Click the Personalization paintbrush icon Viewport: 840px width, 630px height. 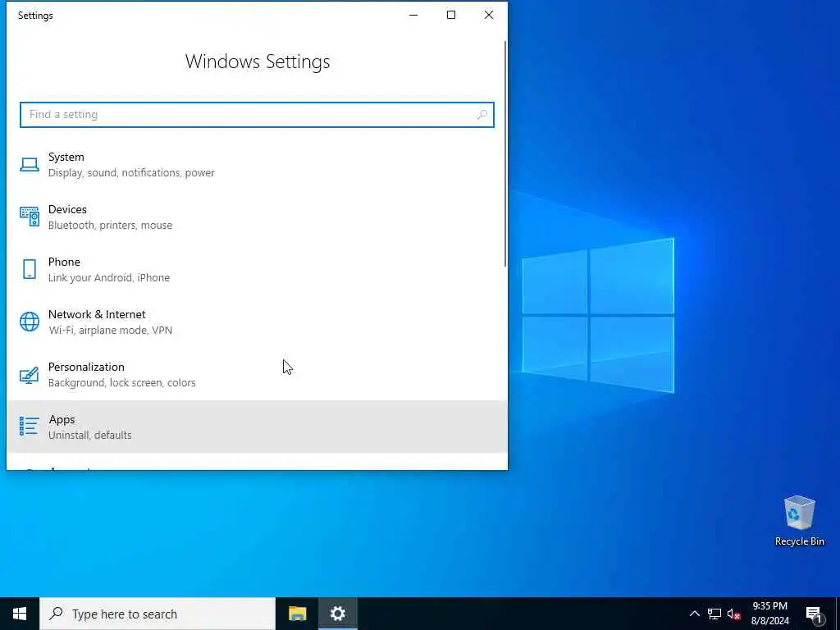30,374
